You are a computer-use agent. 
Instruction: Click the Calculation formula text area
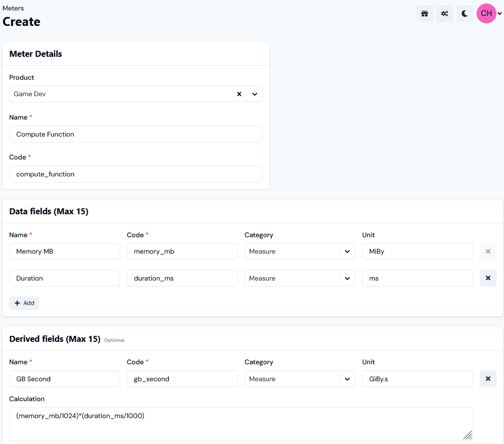pyautogui.click(x=239, y=424)
